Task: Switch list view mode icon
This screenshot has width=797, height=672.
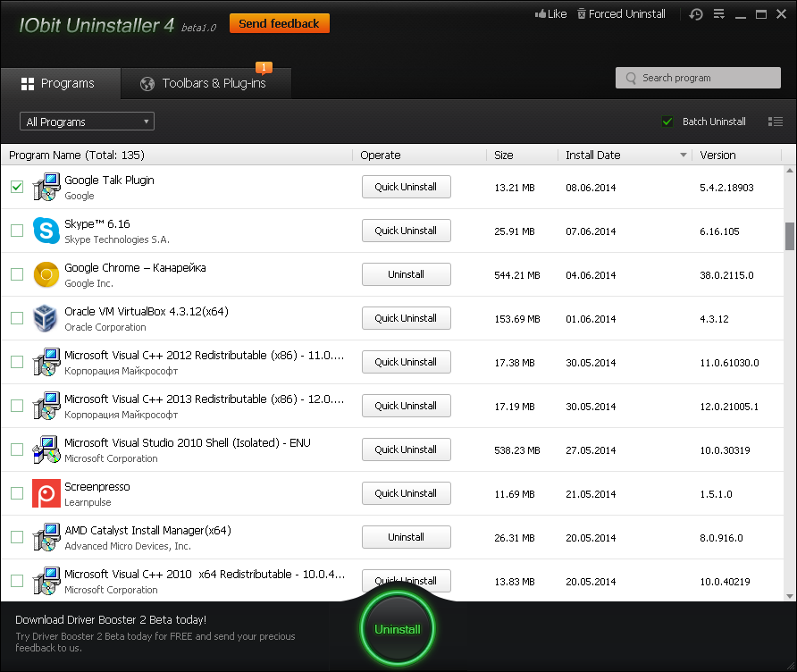Action: click(x=776, y=122)
